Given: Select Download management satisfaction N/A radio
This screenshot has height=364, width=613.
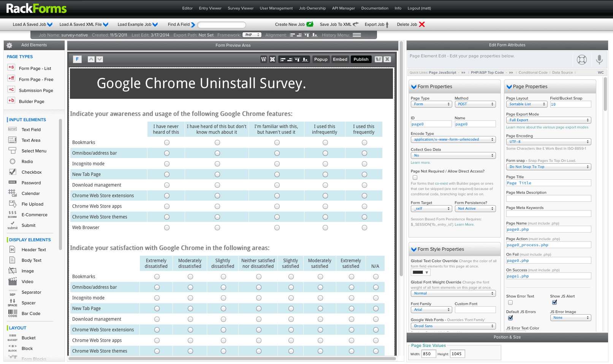Looking at the screenshot, I should (376, 319).
